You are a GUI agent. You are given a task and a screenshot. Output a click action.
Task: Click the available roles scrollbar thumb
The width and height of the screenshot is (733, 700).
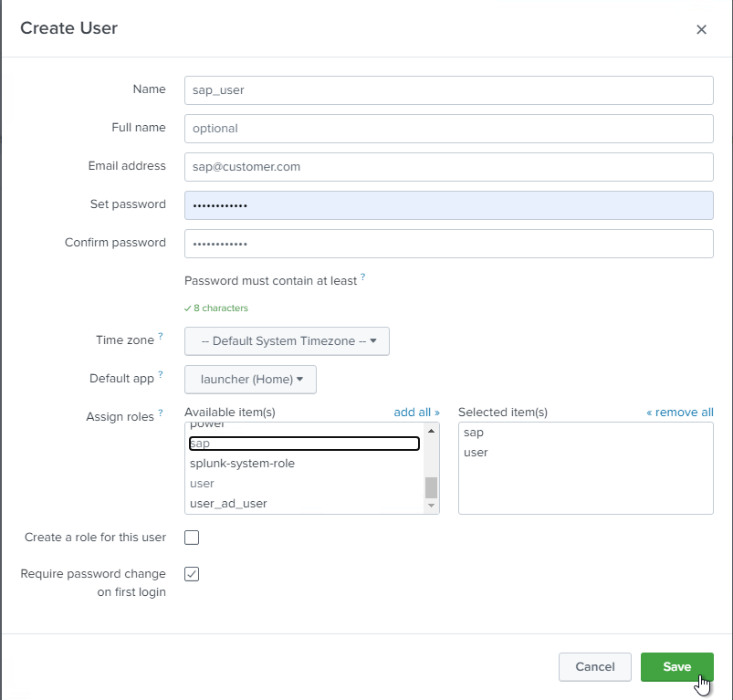click(x=431, y=487)
